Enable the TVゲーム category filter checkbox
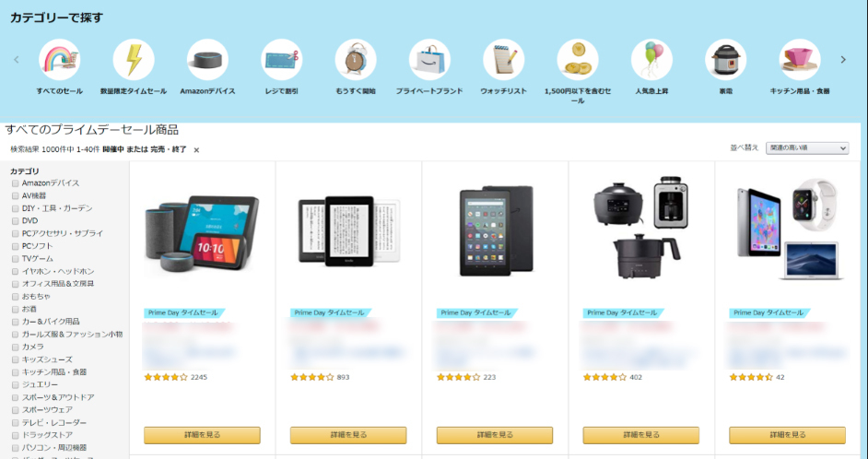This screenshot has height=459, width=868. coord(16,259)
